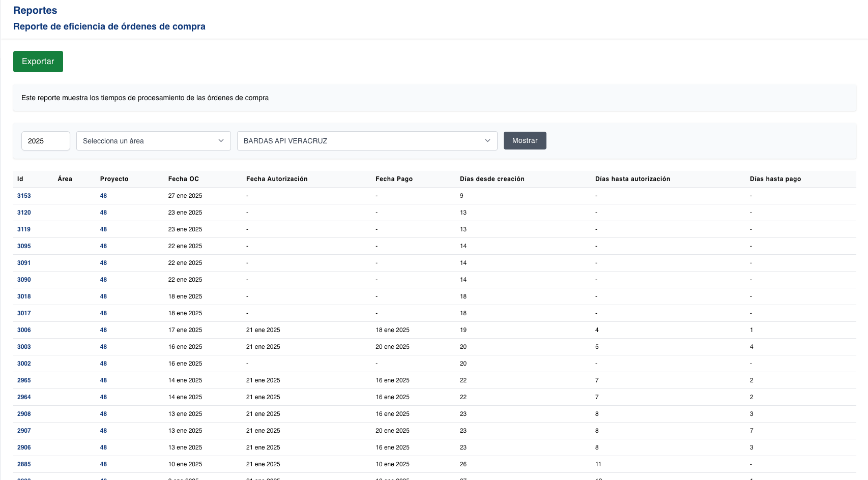Click the green Exportar button

tap(38, 62)
